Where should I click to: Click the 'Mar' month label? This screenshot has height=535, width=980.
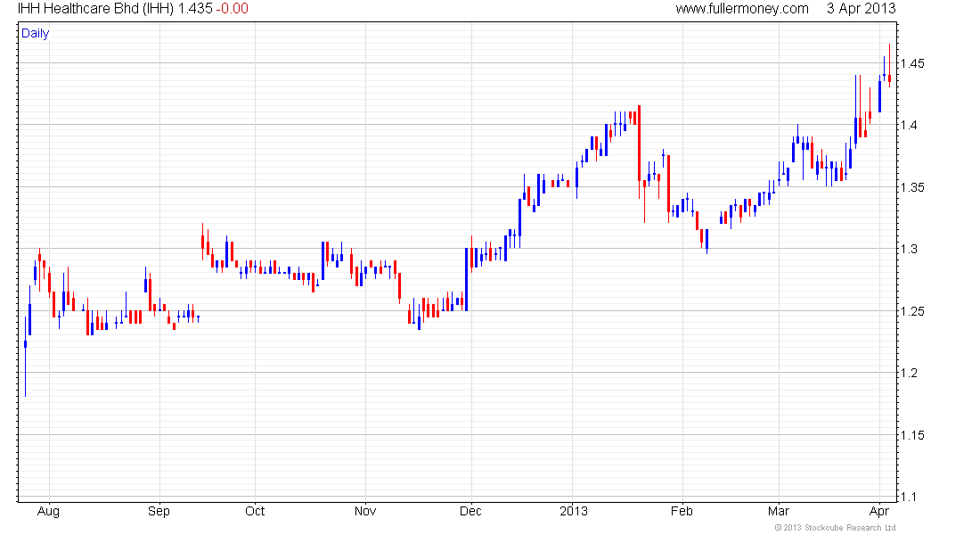pyautogui.click(x=778, y=511)
